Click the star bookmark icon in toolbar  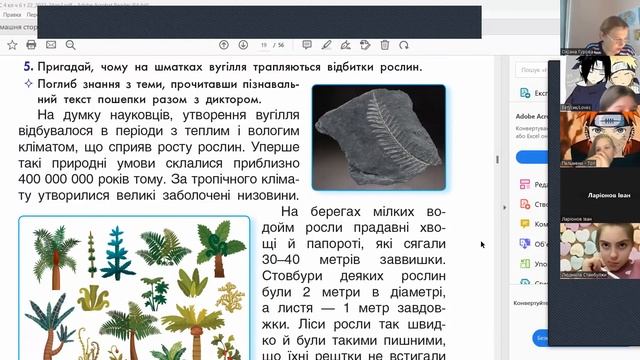tap(12, 45)
